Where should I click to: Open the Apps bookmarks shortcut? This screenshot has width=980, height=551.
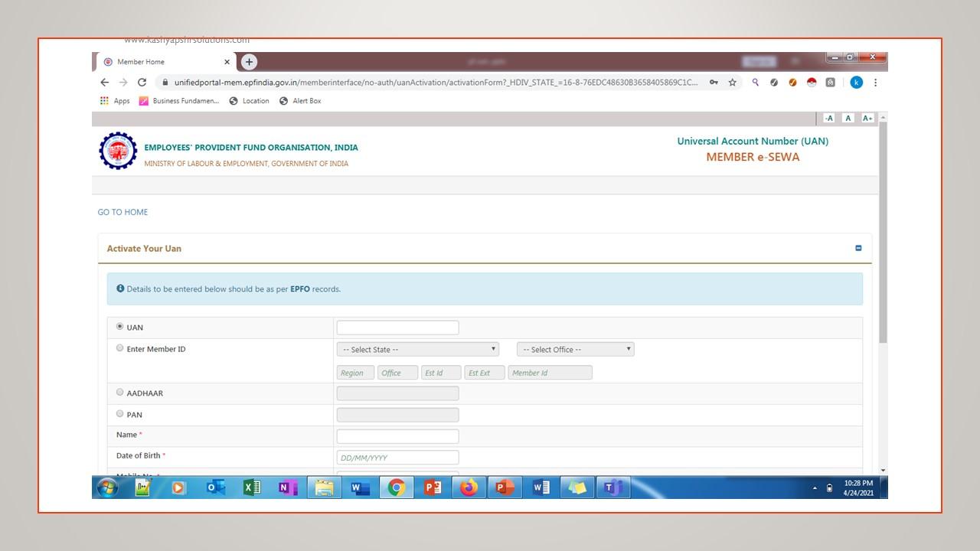click(x=115, y=101)
